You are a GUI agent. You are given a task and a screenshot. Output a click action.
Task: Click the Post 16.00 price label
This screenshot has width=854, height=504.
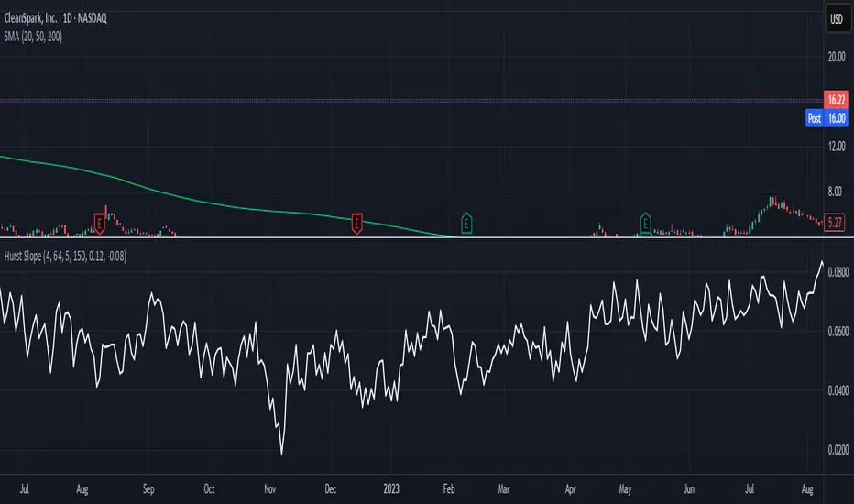[827, 117]
